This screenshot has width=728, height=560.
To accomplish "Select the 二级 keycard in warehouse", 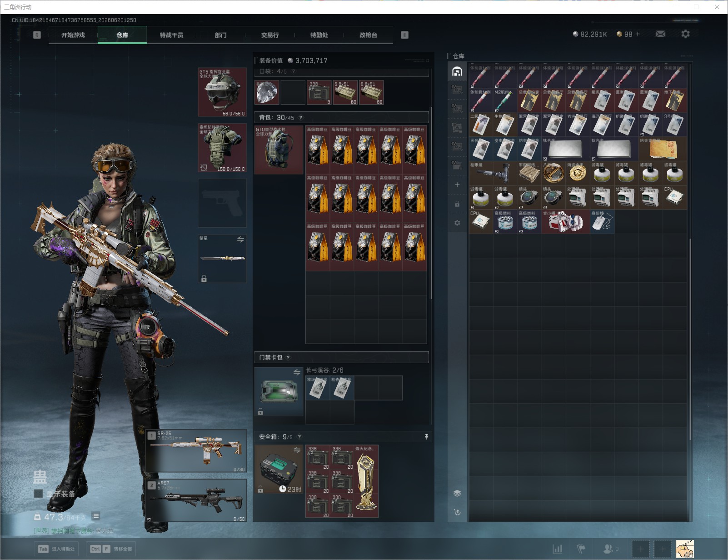I will (481, 125).
